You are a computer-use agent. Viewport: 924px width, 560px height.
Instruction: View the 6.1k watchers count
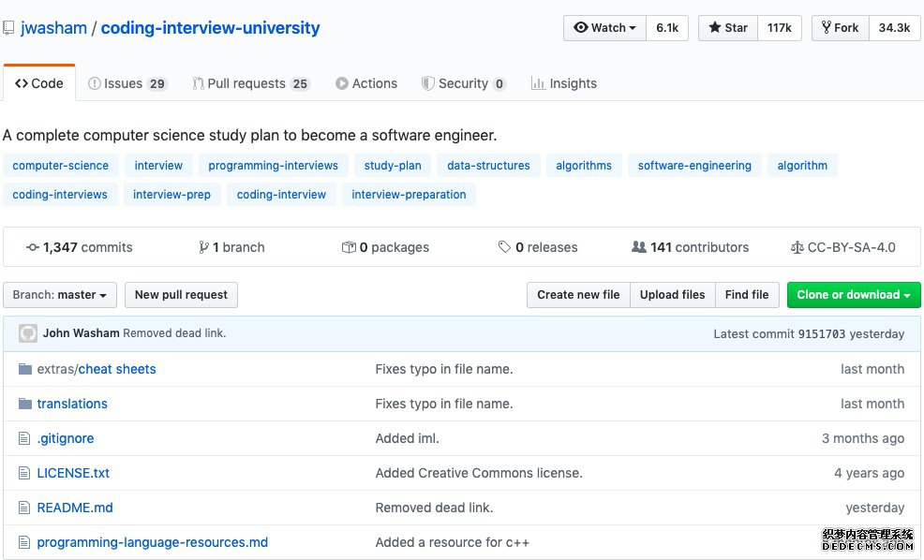tap(667, 28)
